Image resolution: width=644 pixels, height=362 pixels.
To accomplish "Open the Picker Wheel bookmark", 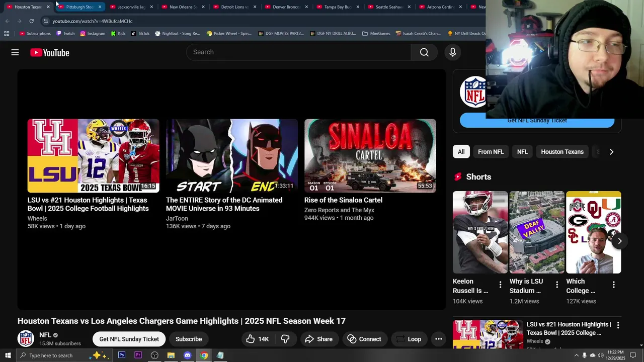I will point(229,34).
